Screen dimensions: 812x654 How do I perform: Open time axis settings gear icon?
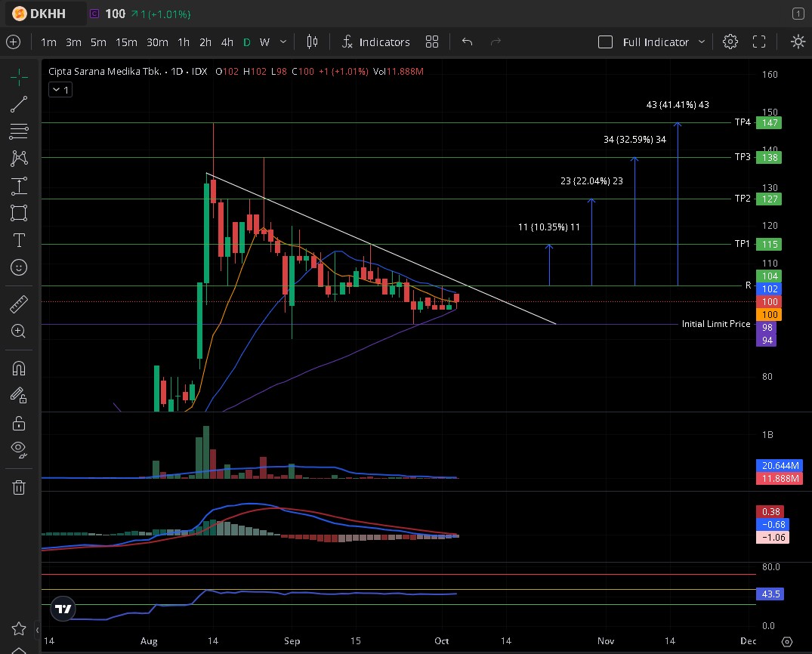click(x=786, y=642)
